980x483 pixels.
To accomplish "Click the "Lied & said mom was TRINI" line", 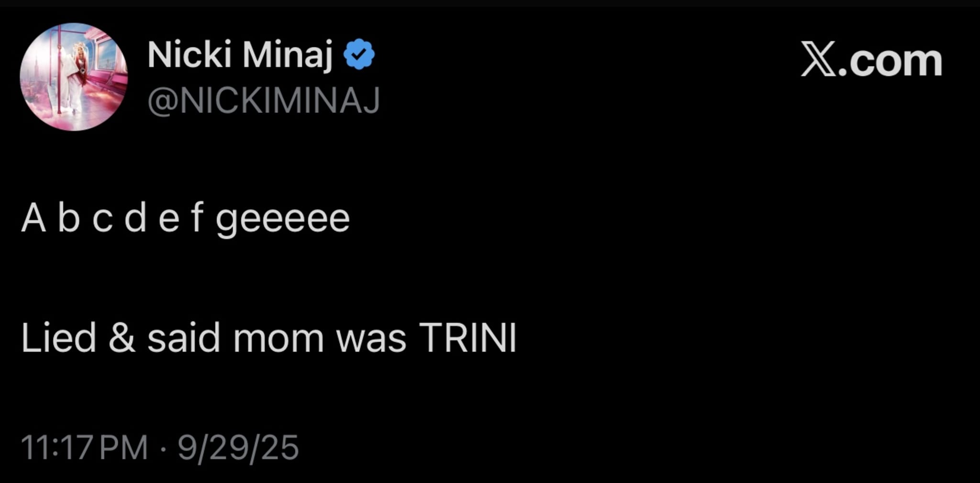I will [268, 338].
